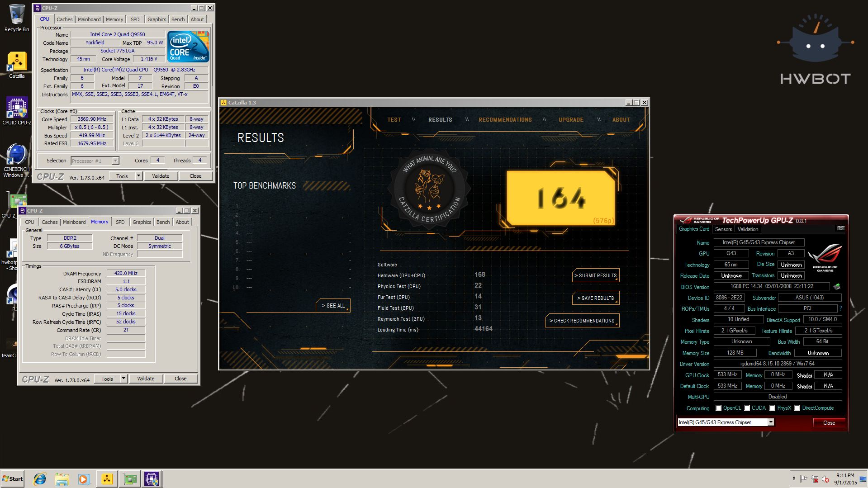Open the ABOUT section in Catzilla

621,120
